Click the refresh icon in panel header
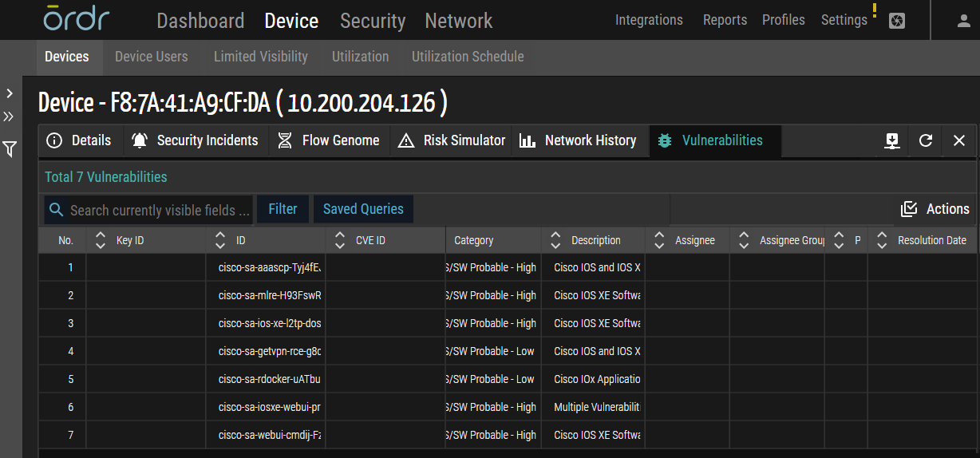The image size is (980, 458). click(926, 140)
